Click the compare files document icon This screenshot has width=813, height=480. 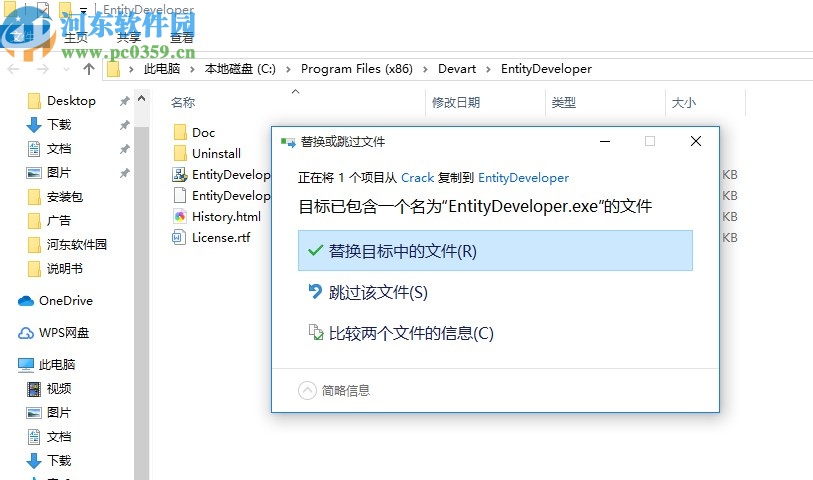pyautogui.click(x=316, y=332)
